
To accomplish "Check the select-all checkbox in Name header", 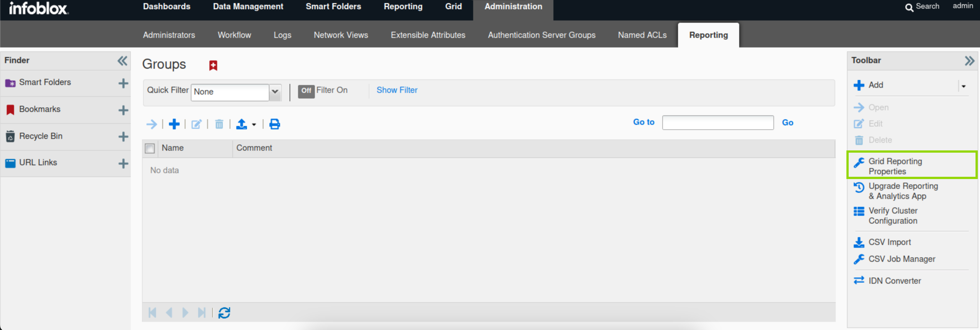I will (x=150, y=148).
